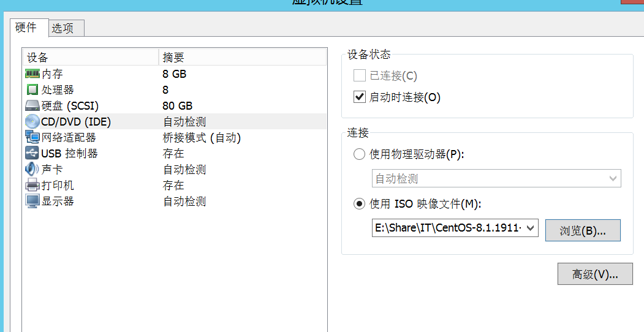This screenshot has height=332, width=644.
Task: Select the network adapter (网络适配器) icon
Action: point(32,137)
